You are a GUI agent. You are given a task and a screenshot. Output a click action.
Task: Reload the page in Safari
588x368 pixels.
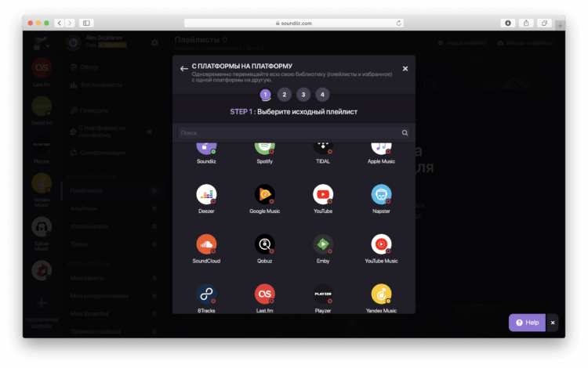[398, 23]
